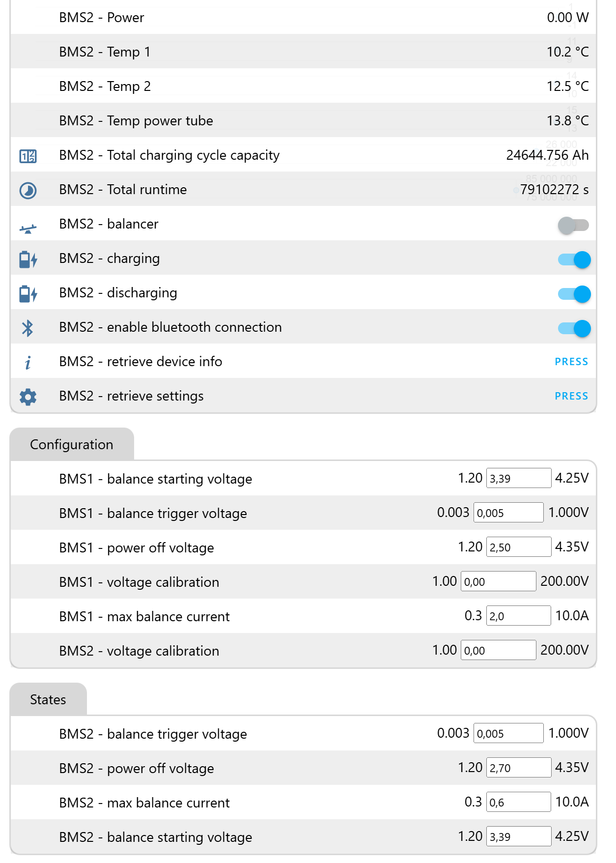Edit the BMS1 power off voltage field
Screen dimensions: 616x863
[518, 547]
